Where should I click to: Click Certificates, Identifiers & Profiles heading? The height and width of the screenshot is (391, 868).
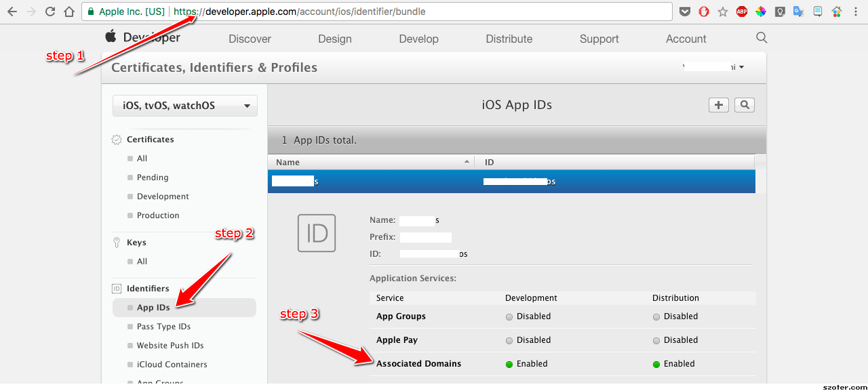tap(214, 68)
